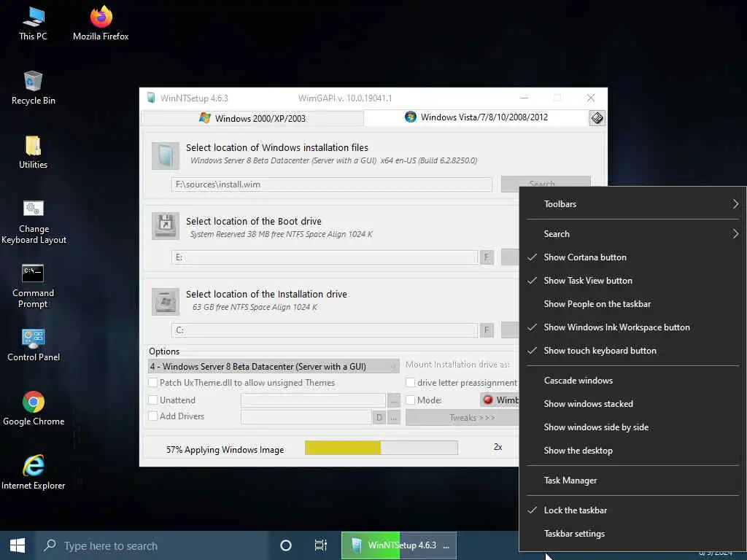Click the F button beside installation drive C:
This screenshot has width=747, height=560.
coord(487,330)
